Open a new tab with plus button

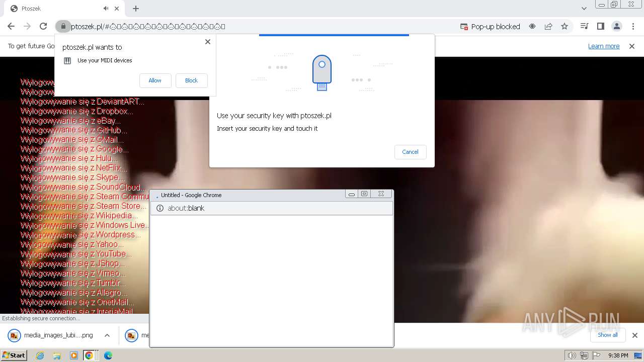point(136,9)
